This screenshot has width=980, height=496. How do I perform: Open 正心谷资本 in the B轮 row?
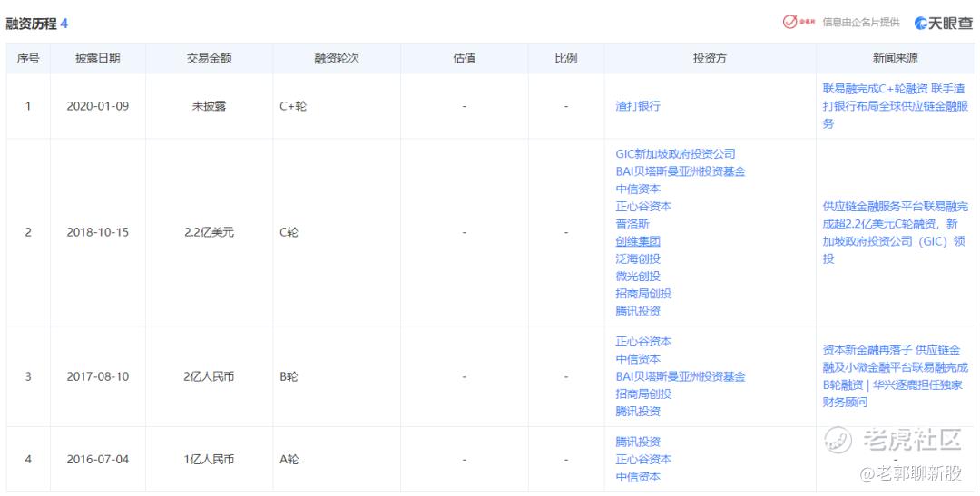click(643, 342)
